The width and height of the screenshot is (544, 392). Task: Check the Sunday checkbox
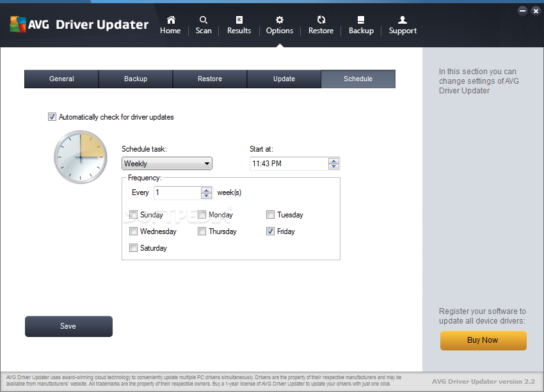(133, 214)
